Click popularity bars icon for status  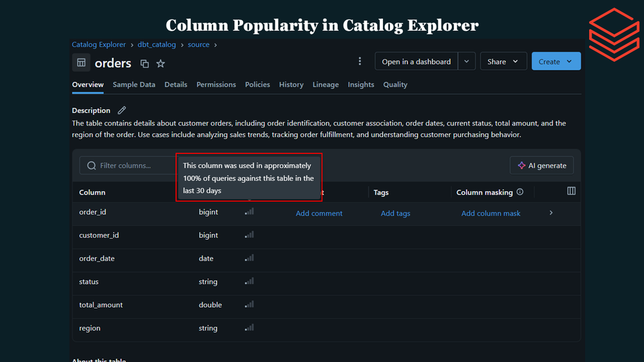[249, 281]
